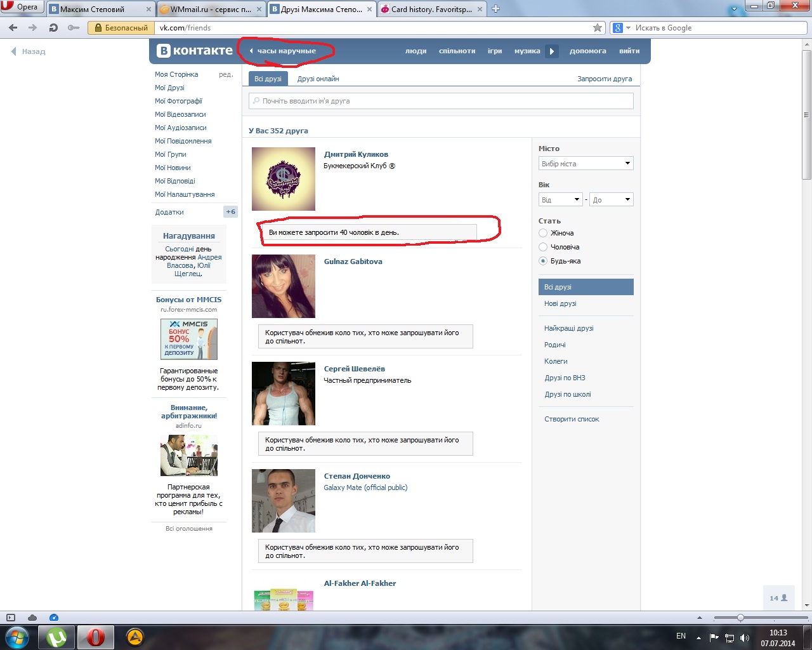This screenshot has width=812, height=650.
Task: Show hidden tray icons arrow
Action: click(698, 637)
